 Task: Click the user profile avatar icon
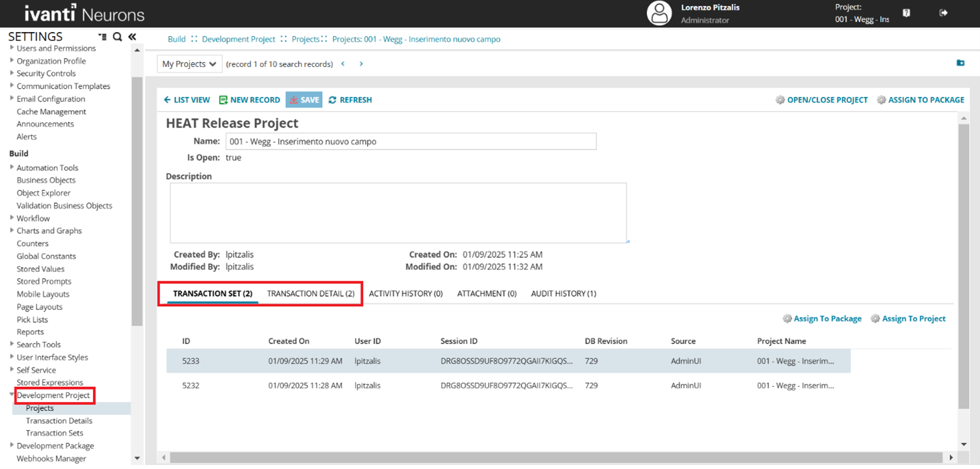pos(659,13)
